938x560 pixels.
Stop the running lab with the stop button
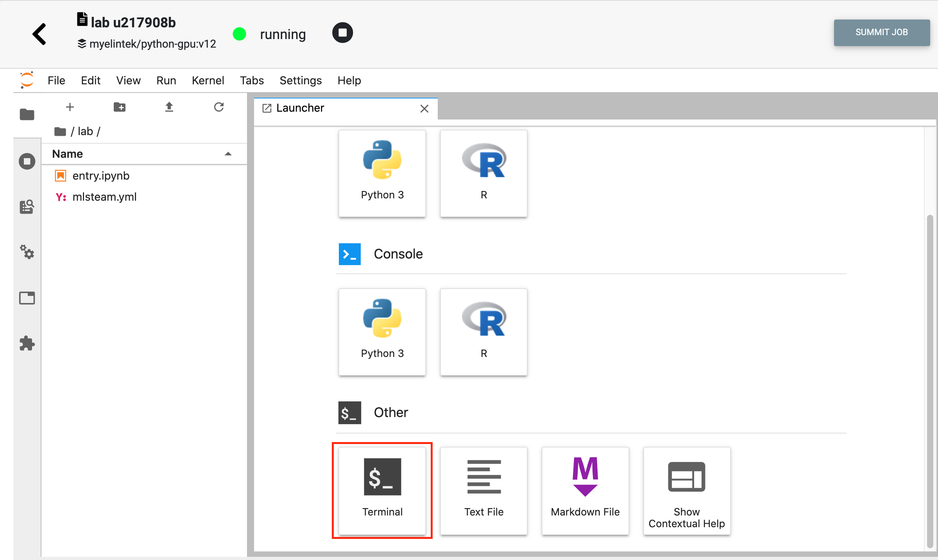pyautogui.click(x=342, y=32)
